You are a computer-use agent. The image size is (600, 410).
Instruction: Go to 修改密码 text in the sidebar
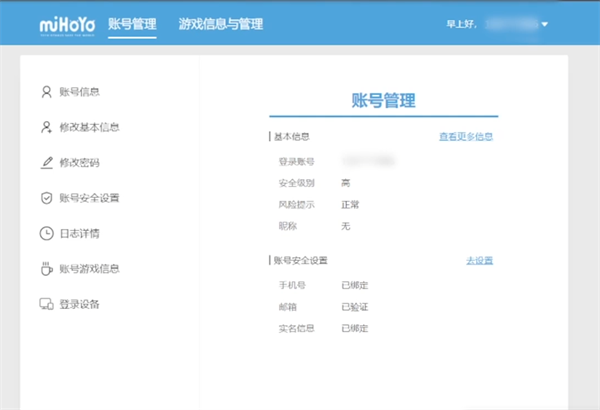(79, 162)
